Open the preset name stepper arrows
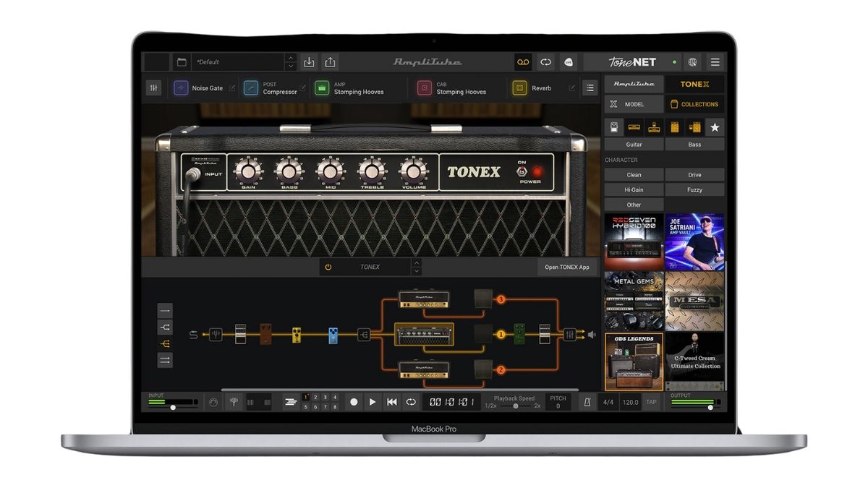This screenshot has width=868, height=488. pyautogui.click(x=292, y=61)
